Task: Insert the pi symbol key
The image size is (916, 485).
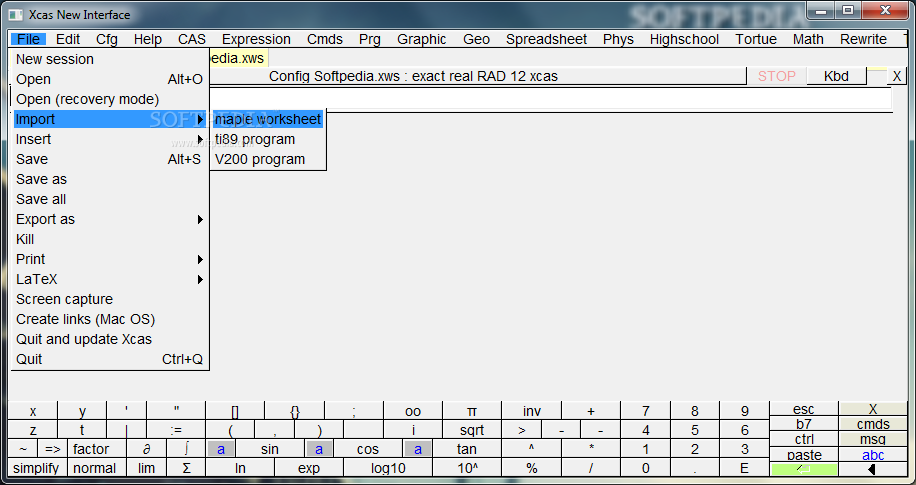Action: click(472, 411)
